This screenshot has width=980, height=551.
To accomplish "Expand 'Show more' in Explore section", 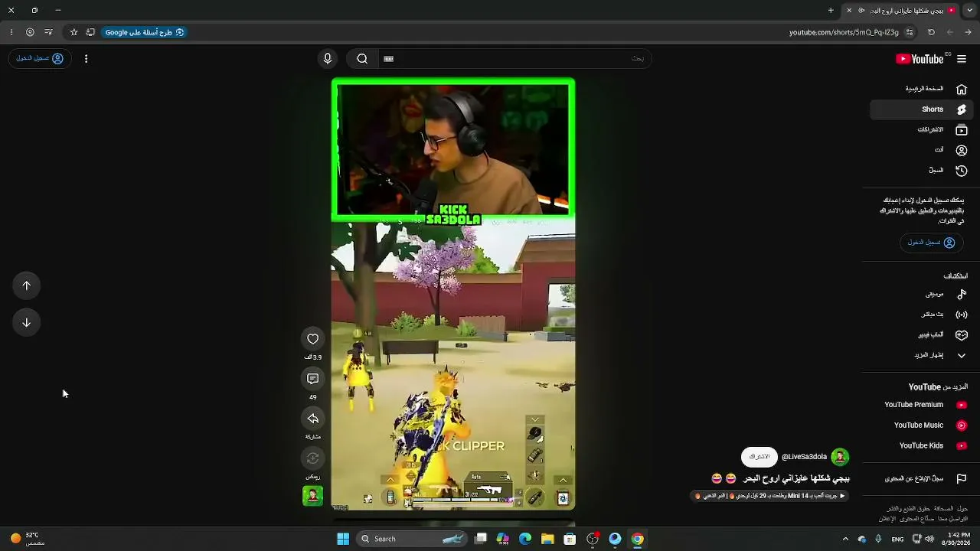I will click(922, 355).
